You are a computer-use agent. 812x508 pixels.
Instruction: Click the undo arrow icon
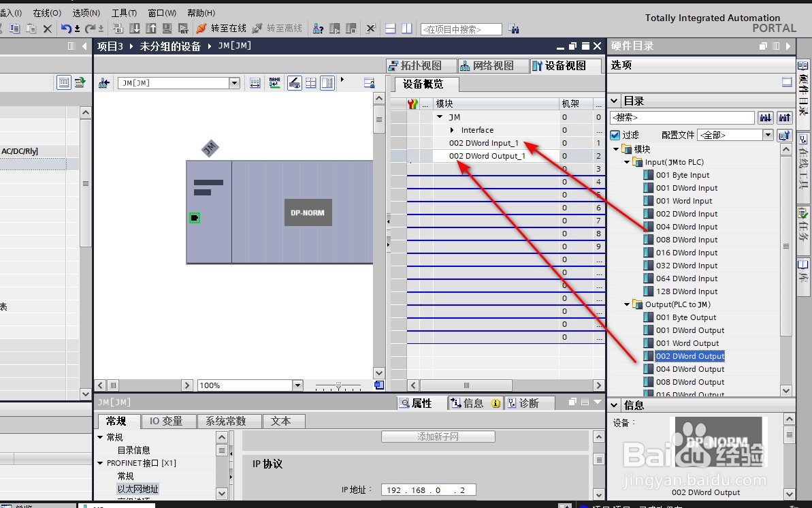click(66, 29)
